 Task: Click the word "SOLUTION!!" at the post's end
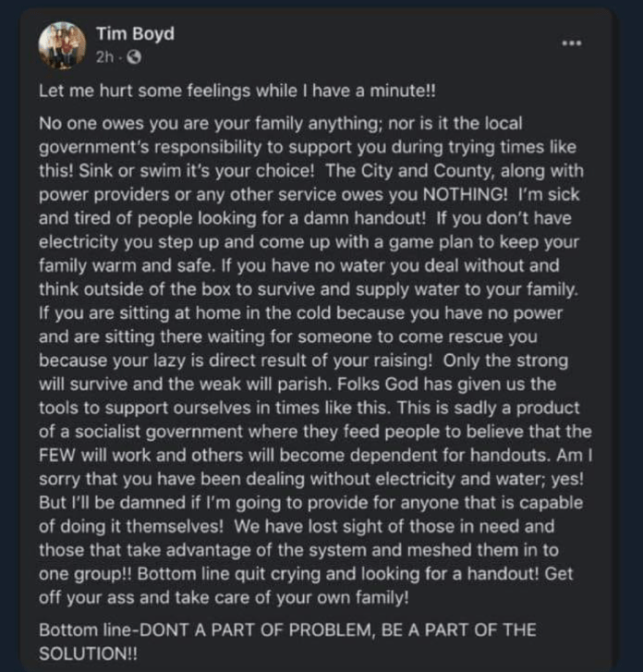click(x=89, y=652)
